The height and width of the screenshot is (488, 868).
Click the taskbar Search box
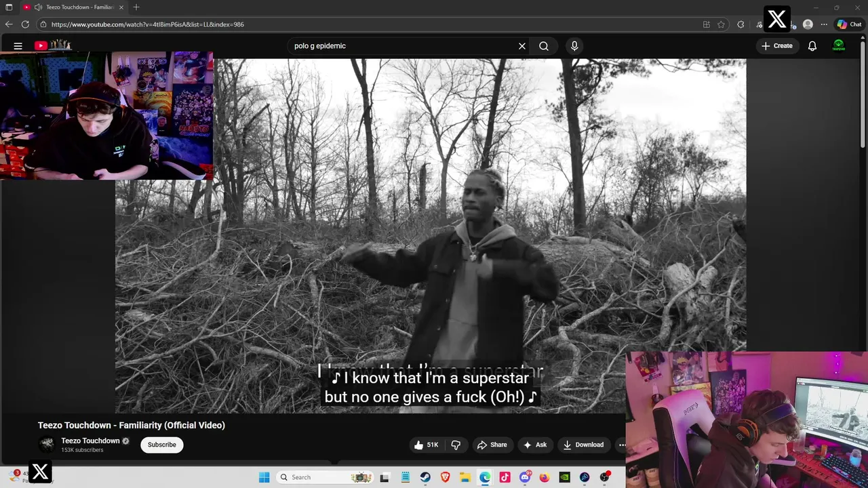point(325,477)
